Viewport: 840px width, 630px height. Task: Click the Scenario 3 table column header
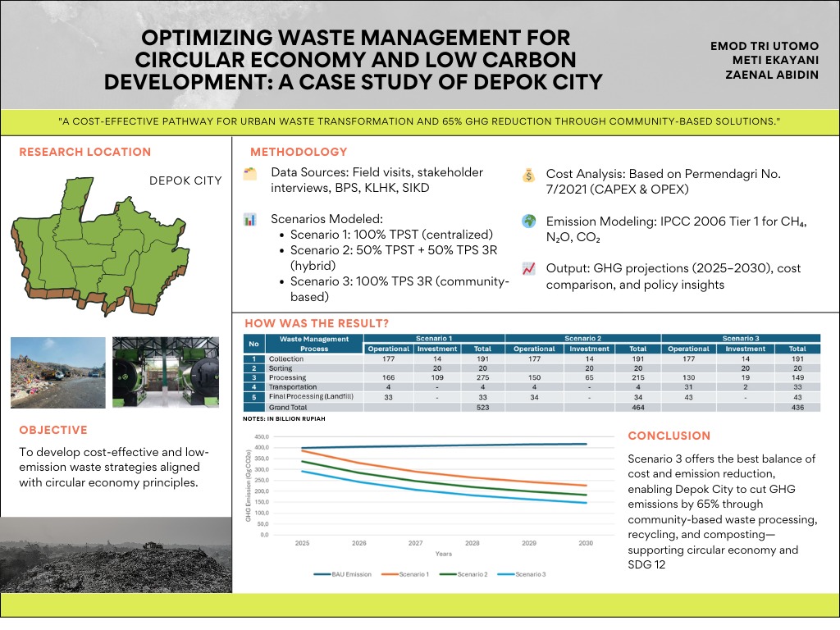[x=740, y=338]
